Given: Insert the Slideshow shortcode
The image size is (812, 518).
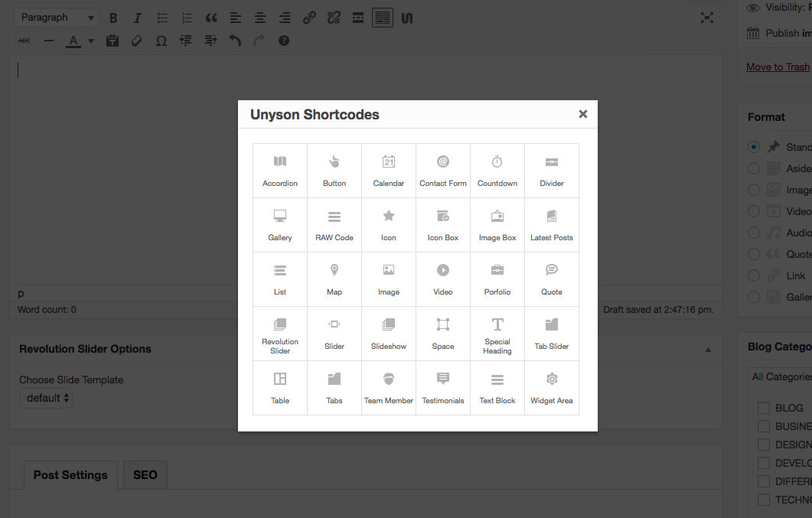Looking at the screenshot, I should (389, 334).
